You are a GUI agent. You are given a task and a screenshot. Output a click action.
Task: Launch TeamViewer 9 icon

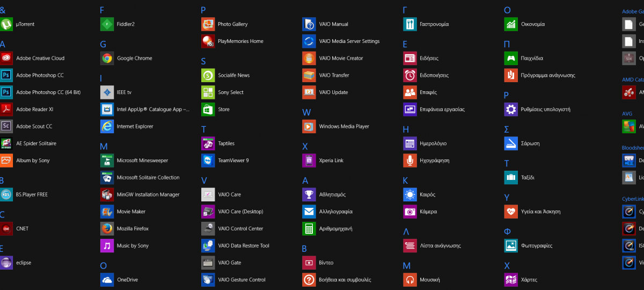click(x=208, y=161)
